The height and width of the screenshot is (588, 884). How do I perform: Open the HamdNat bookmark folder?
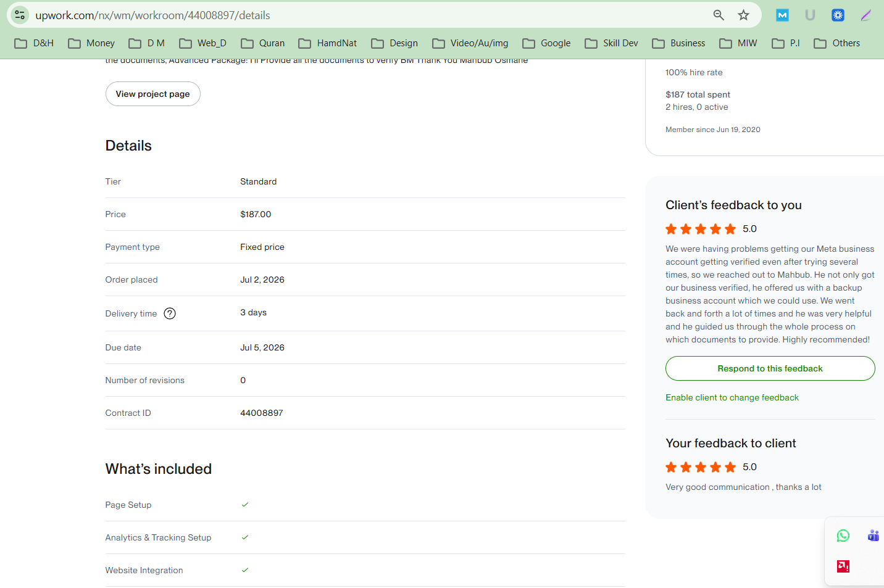point(328,43)
